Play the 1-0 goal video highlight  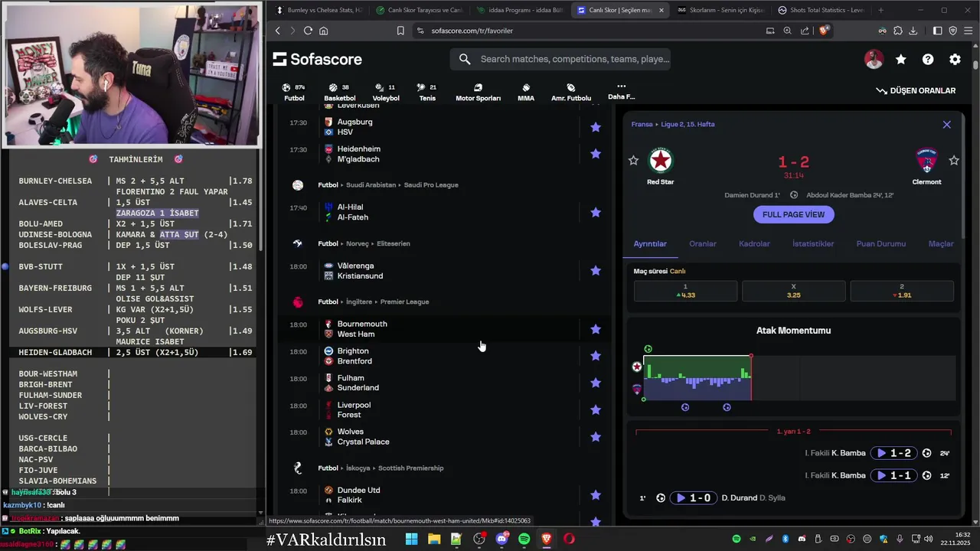(693, 498)
